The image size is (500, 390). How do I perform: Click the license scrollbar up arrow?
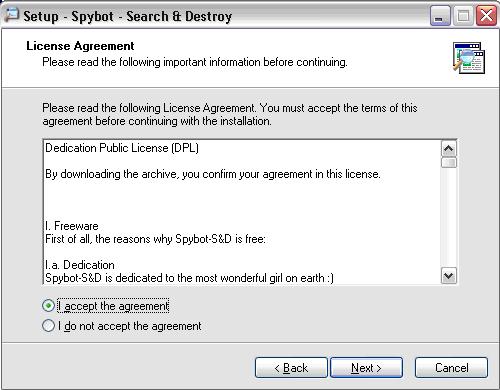coord(449,149)
